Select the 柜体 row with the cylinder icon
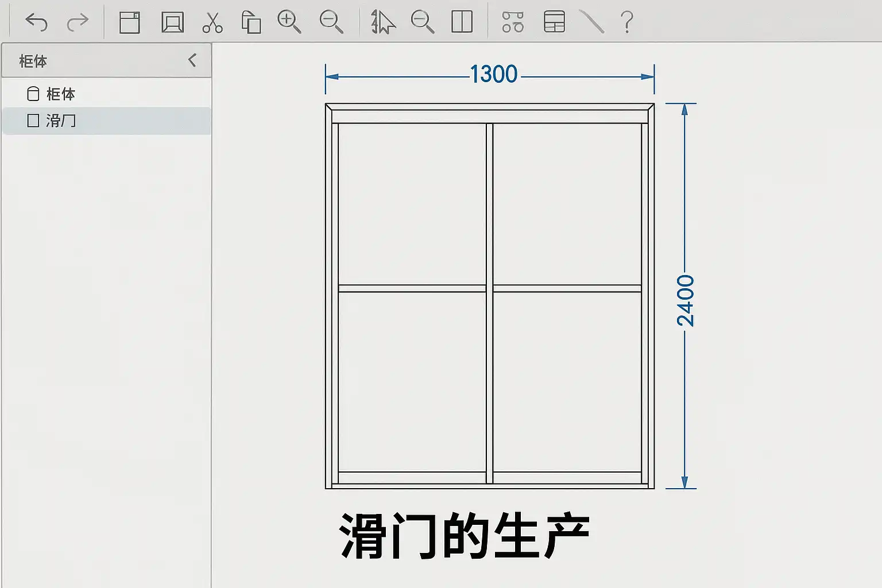 [x=107, y=94]
